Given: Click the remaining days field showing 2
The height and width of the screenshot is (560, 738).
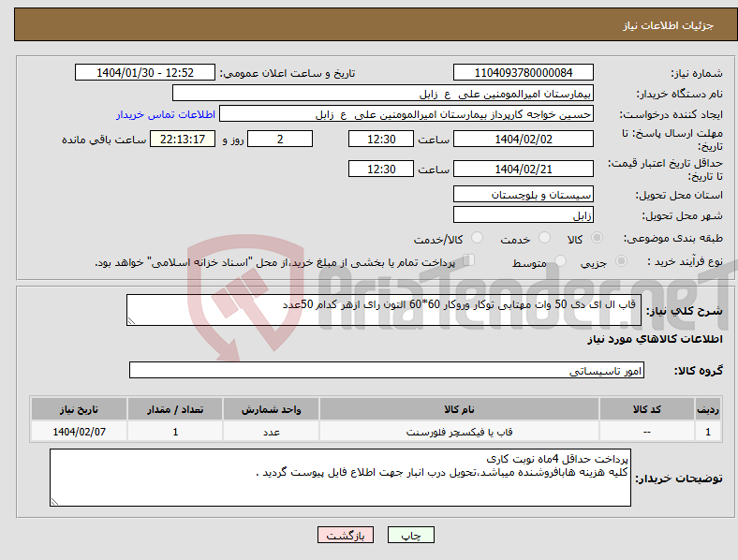Looking at the screenshot, I should [x=280, y=139].
